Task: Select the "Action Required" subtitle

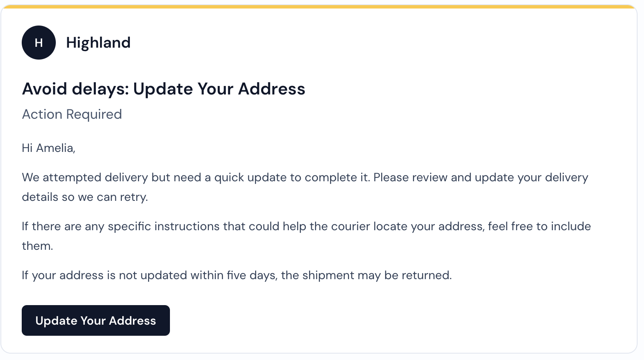Action: (x=72, y=114)
